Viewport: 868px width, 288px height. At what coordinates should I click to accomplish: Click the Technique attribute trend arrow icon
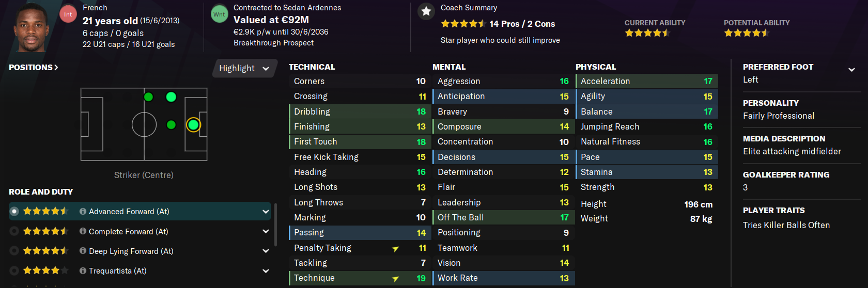tap(395, 279)
